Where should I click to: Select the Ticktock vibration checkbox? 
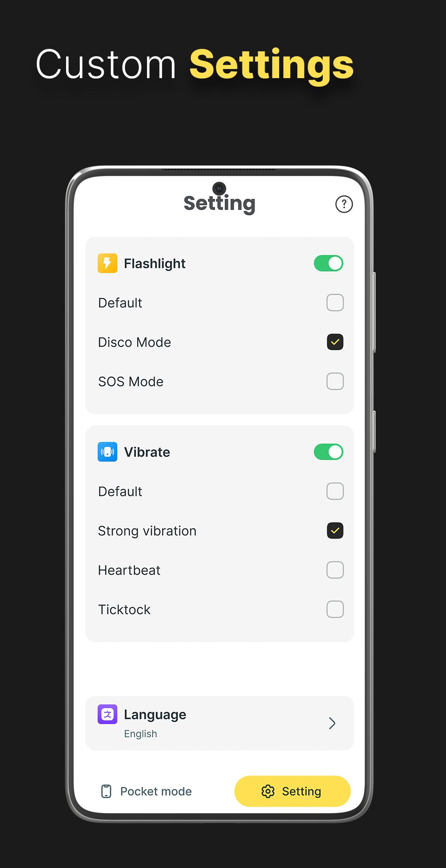335,609
